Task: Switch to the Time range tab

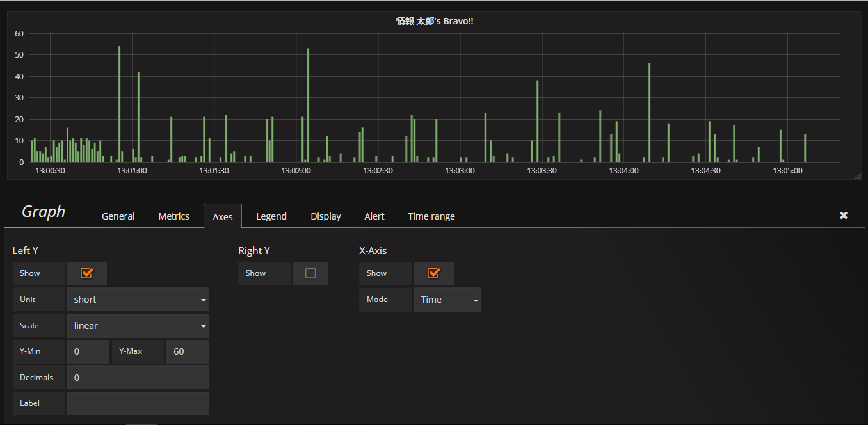Action: [x=431, y=216]
